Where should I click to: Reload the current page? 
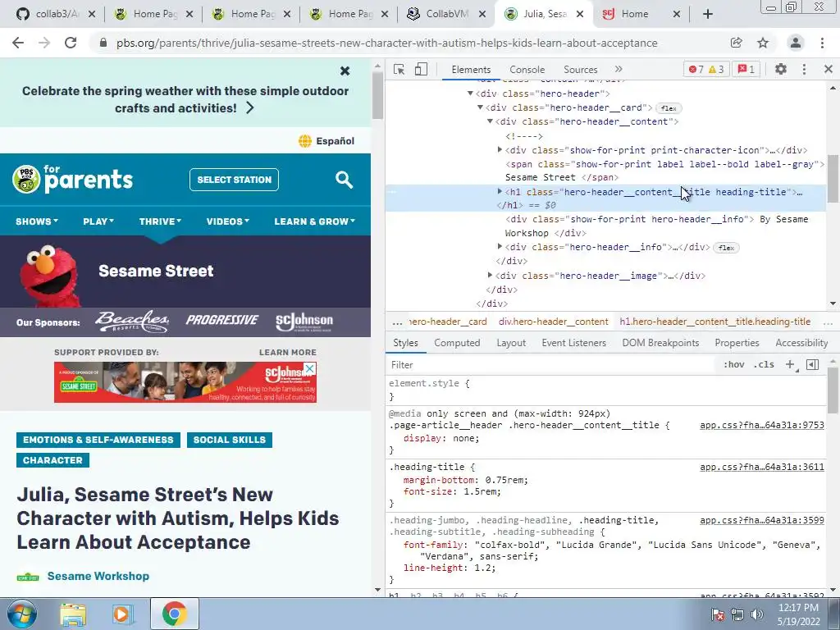[x=71, y=43]
